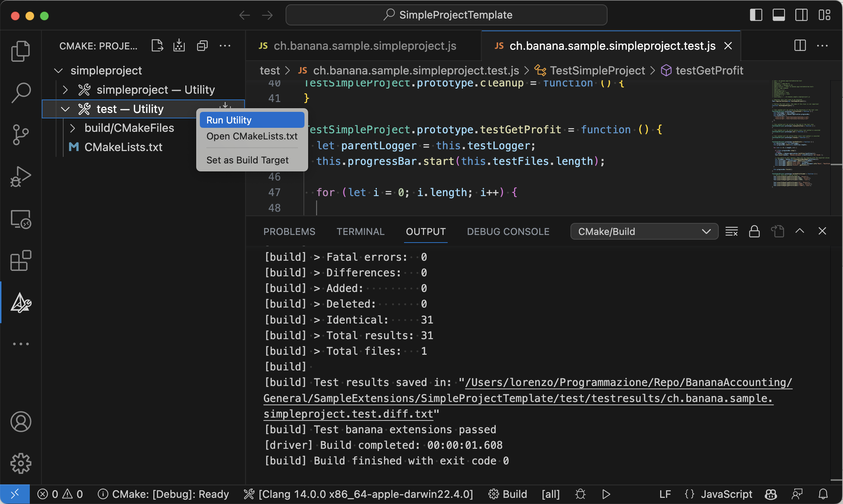
Task: Open the Extensions view
Action: [21, 260]
